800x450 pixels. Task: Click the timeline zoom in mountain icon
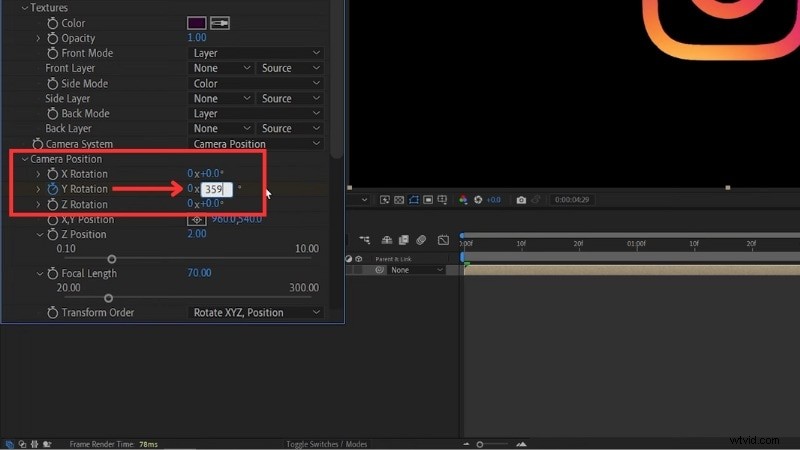[521, 444]
